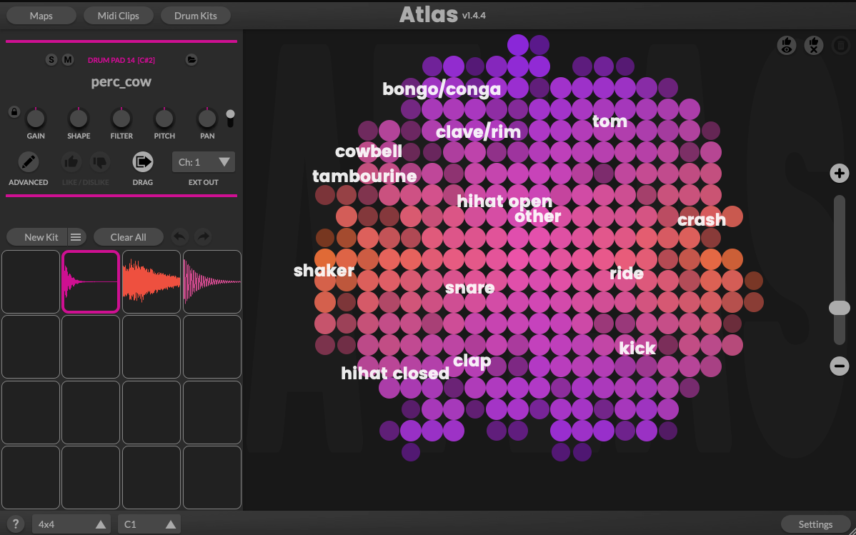Click the tambourine map label

point(364,176)
